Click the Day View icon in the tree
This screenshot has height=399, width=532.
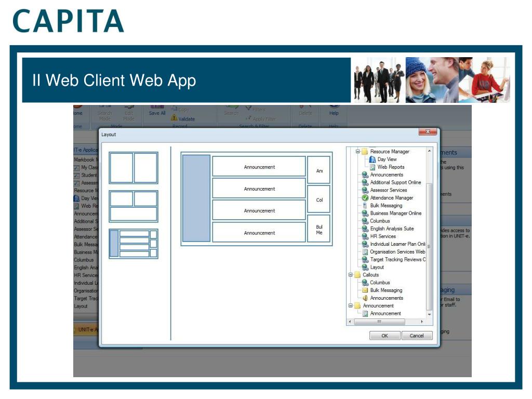coord(372,159)
